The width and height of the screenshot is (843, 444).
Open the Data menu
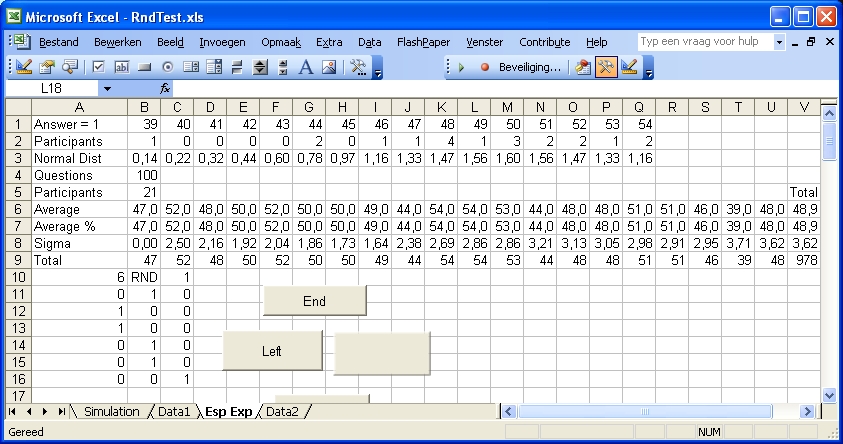pos(369,42)
